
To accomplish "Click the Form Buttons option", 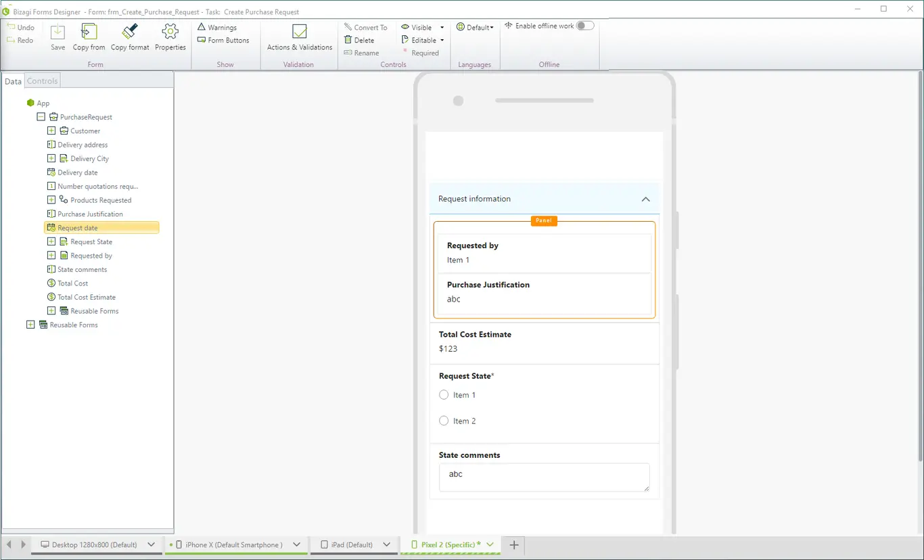I will tap(223, 40).
